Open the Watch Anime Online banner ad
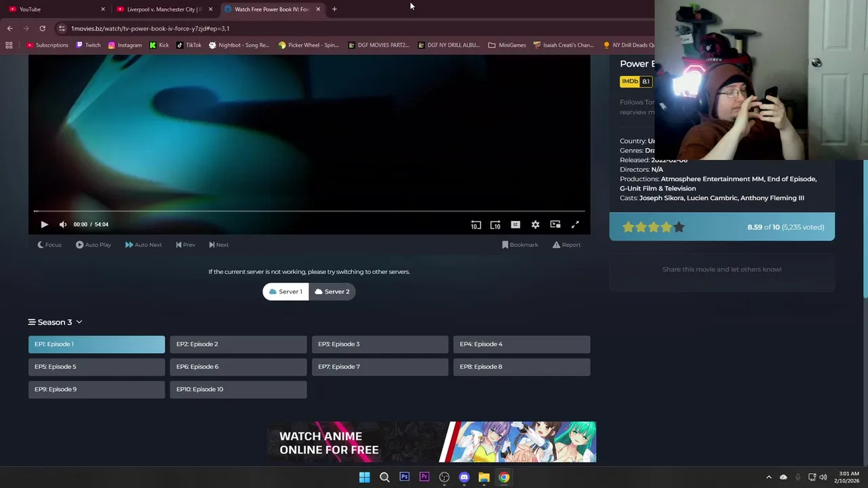 431,442
